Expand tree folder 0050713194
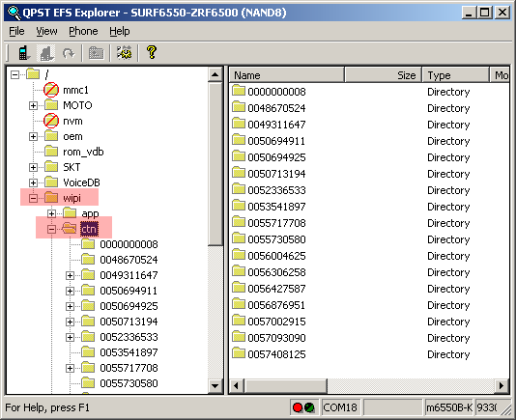This screenshot has width=516, height=420. [70, 322]
